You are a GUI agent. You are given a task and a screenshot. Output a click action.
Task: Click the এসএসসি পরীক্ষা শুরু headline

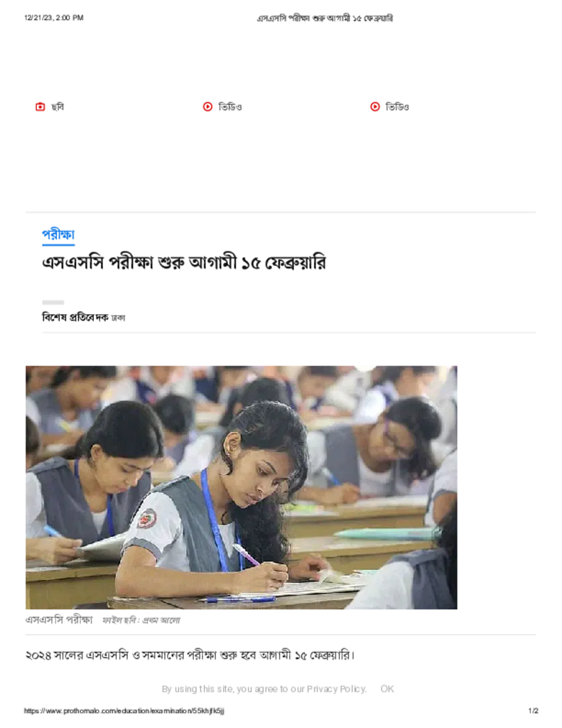pyautogui.click(x=184, y=263)
